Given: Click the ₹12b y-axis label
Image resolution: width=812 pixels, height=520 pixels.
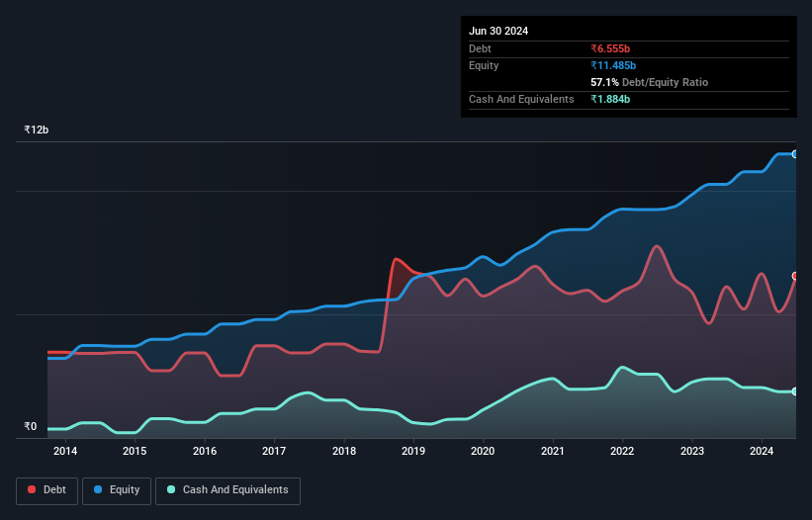Looking at the screenshot, I should [37, 130].
